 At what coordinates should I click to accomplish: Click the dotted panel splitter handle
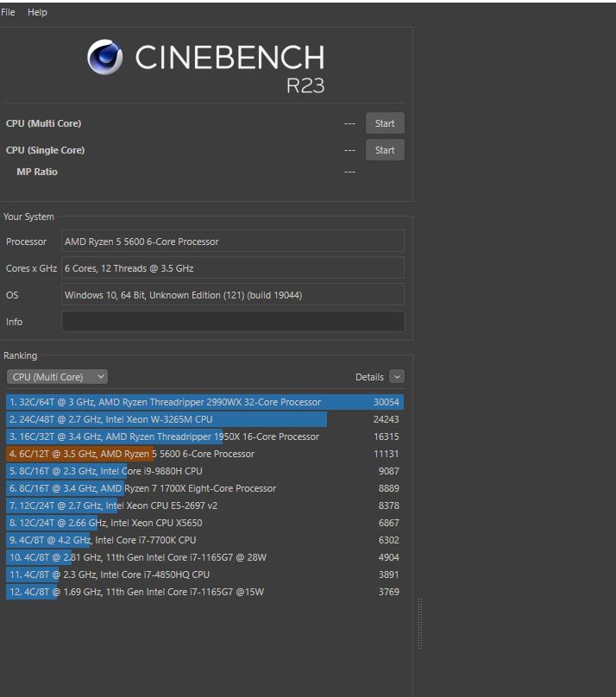tap(420, 623)
